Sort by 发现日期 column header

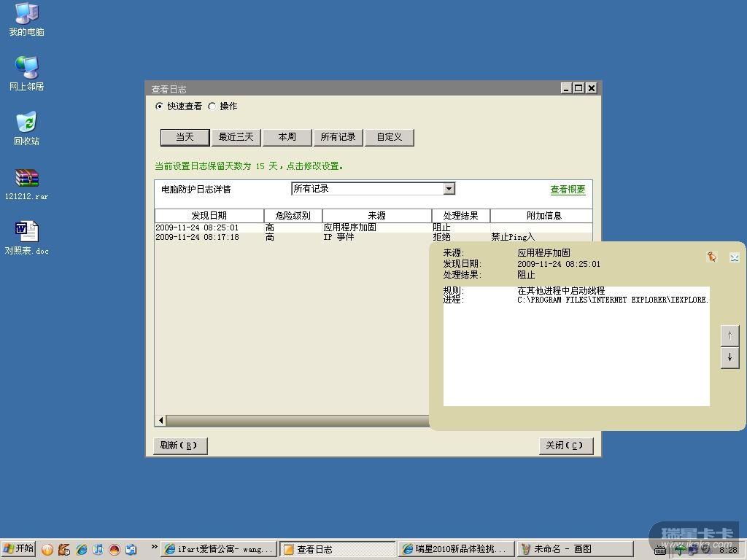tap(209, 215)
